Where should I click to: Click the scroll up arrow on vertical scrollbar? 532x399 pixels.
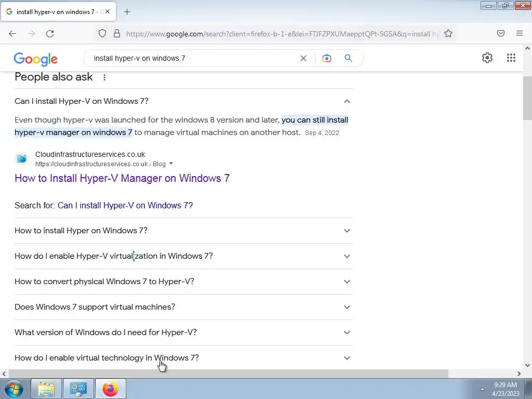point(527,48)
